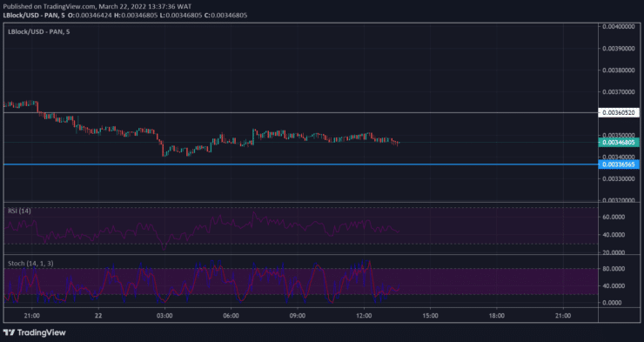
Task: Click the RSI 60.0000 scale label
Action: tap(614, 217)
